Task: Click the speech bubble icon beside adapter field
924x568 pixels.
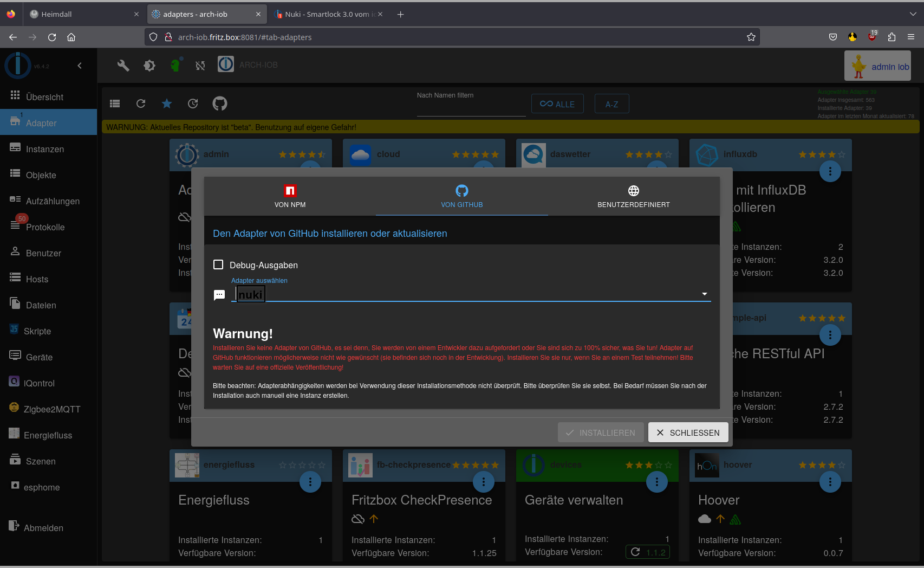Action: [219, 295]
